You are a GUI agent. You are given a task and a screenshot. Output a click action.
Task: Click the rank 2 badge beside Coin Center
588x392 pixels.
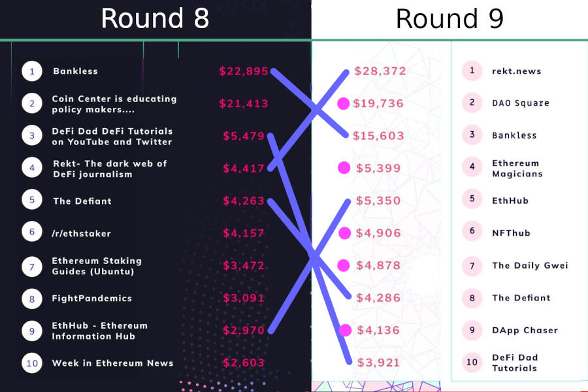[31, 103]
